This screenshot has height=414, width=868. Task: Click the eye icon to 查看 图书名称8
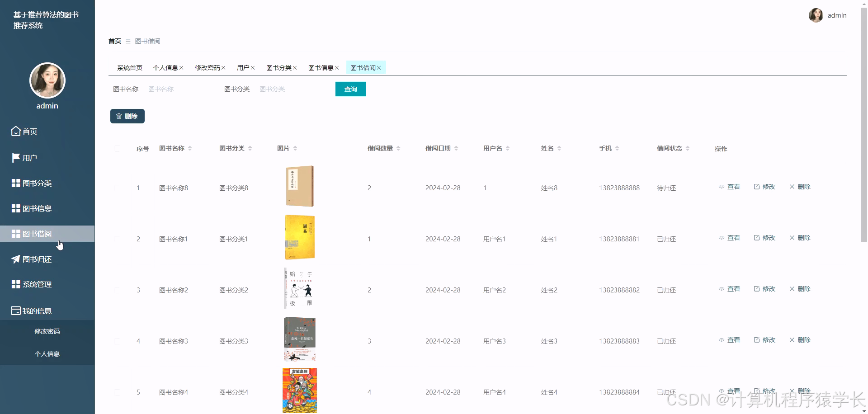pyautogui.click(x=722, y=187)
